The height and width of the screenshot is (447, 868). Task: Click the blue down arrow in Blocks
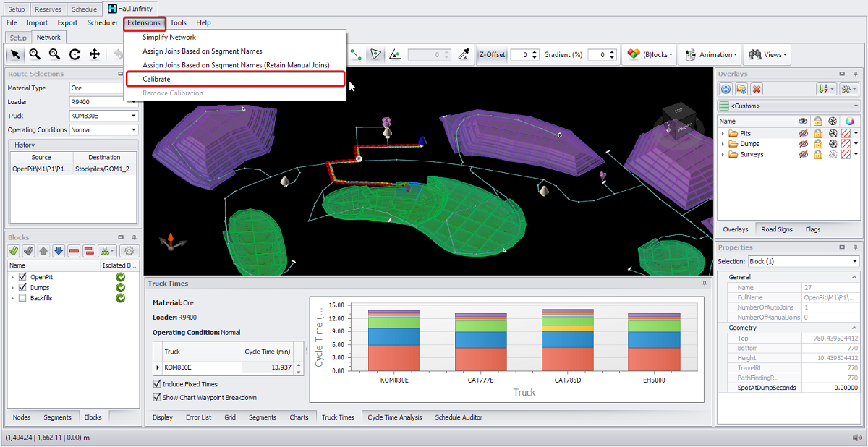[x=59, y=251]
